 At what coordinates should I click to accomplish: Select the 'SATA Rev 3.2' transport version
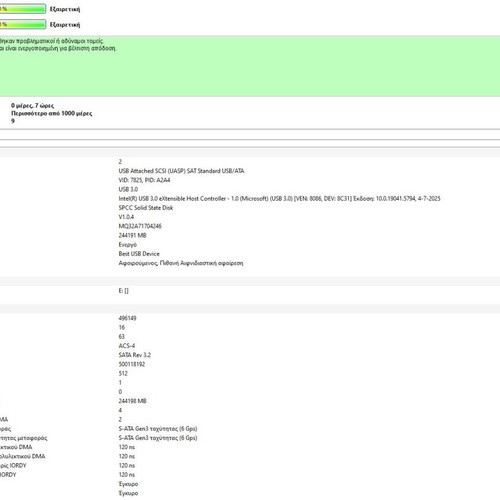coord(135,355)
